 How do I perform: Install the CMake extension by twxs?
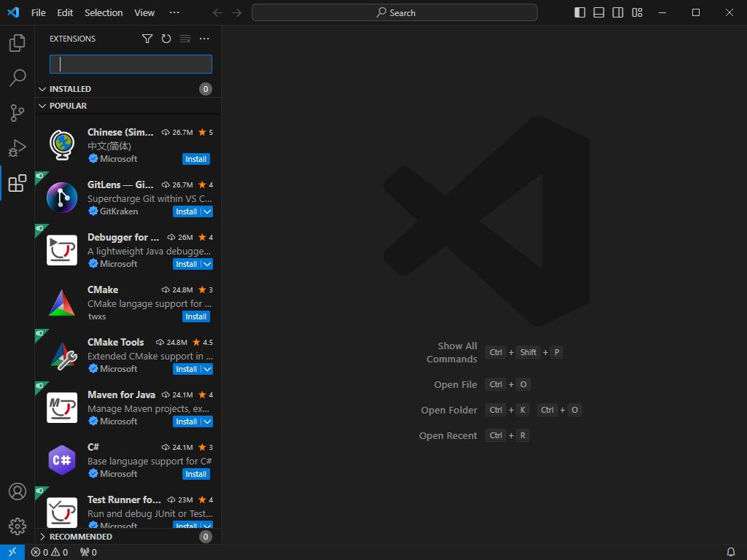click(196, 316)
